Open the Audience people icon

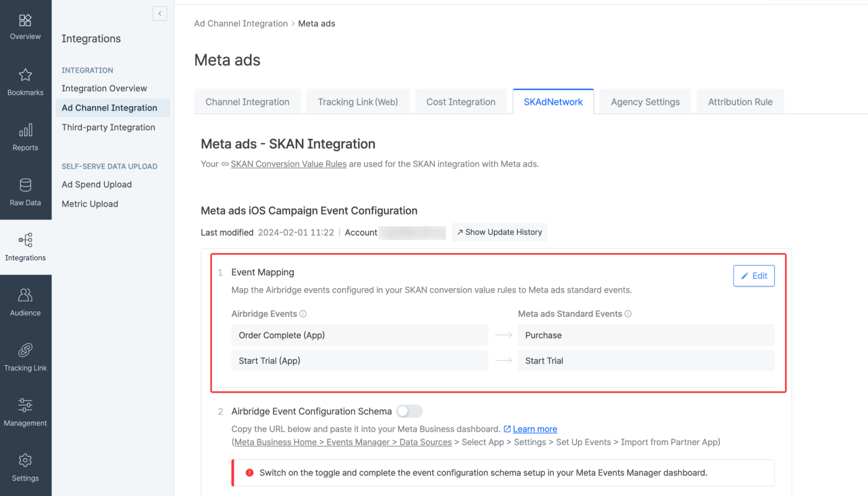(x=25, y=295)
